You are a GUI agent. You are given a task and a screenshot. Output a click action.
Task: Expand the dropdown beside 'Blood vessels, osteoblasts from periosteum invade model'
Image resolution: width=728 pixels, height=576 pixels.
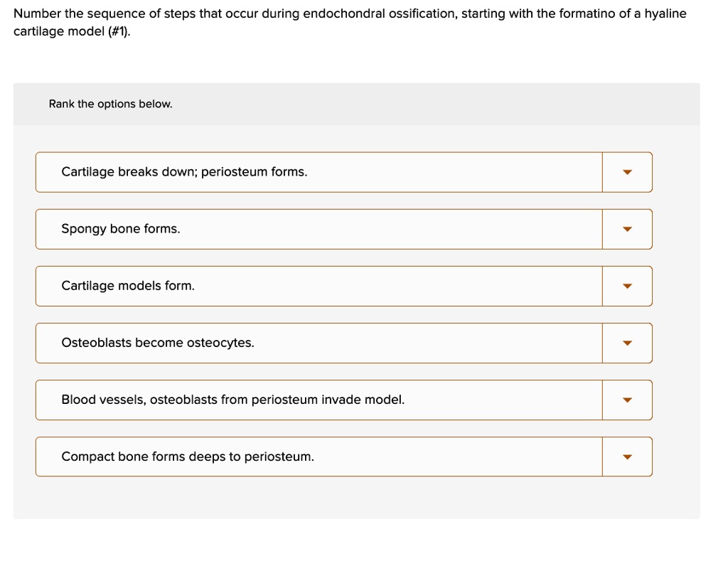click(x=627, y=400)
